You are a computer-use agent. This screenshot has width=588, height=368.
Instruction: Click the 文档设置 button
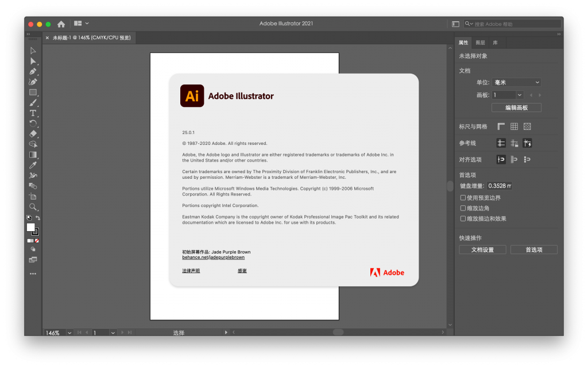pos(482,250)
